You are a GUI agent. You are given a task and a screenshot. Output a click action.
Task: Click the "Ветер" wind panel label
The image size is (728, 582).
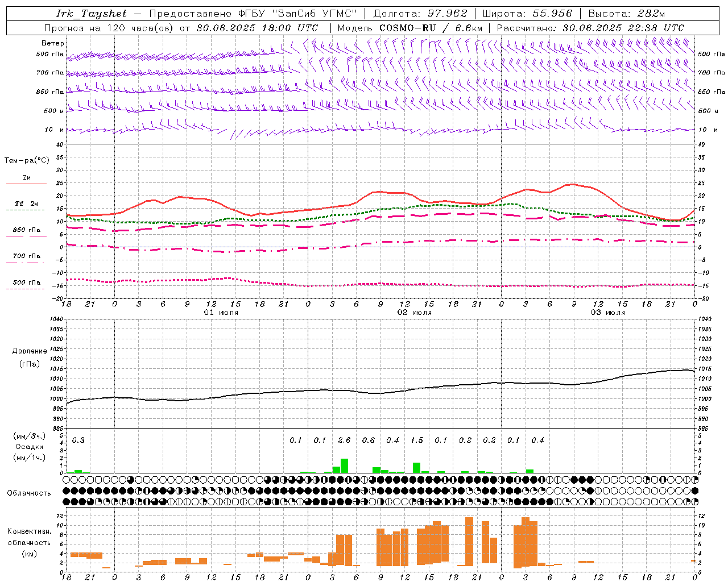coord(53,43)
